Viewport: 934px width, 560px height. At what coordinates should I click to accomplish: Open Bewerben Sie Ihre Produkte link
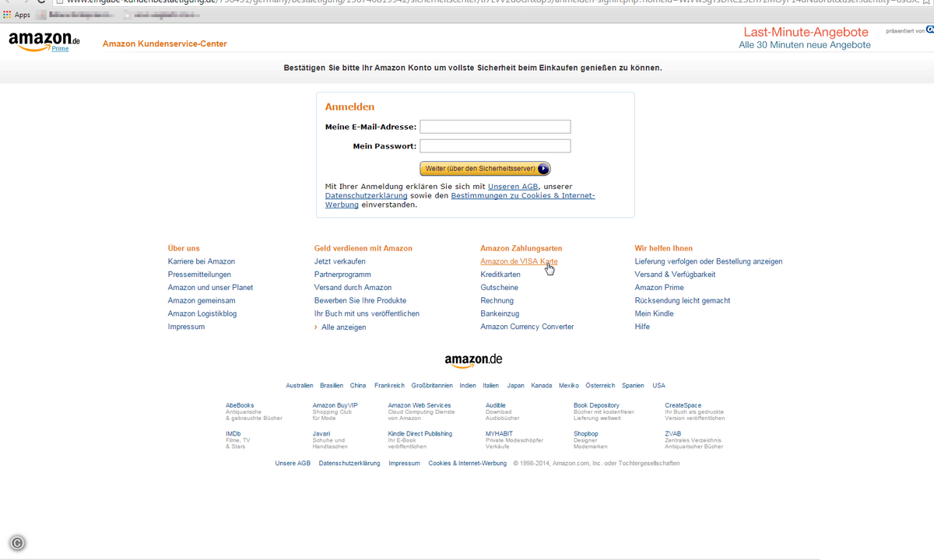point(360,301)
